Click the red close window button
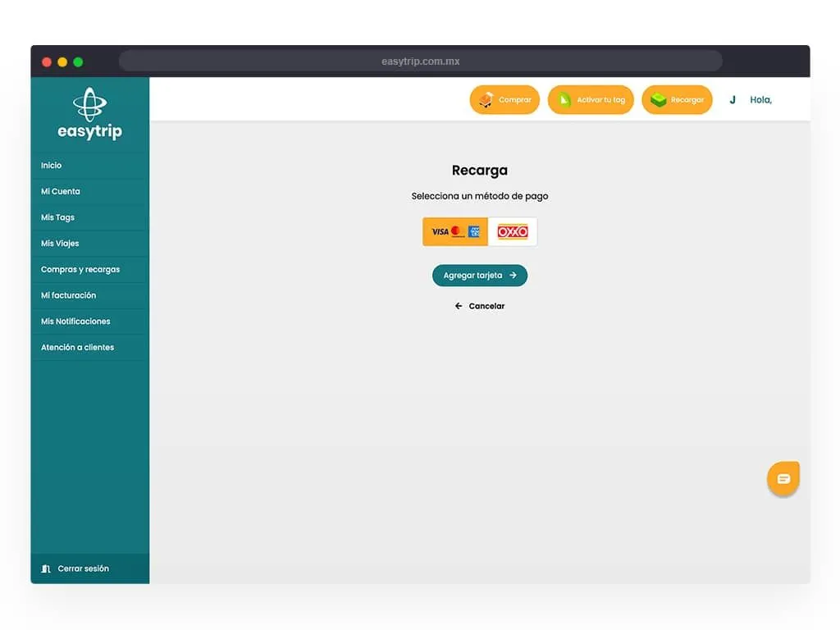The image size is (840, 630). (47, 62)
